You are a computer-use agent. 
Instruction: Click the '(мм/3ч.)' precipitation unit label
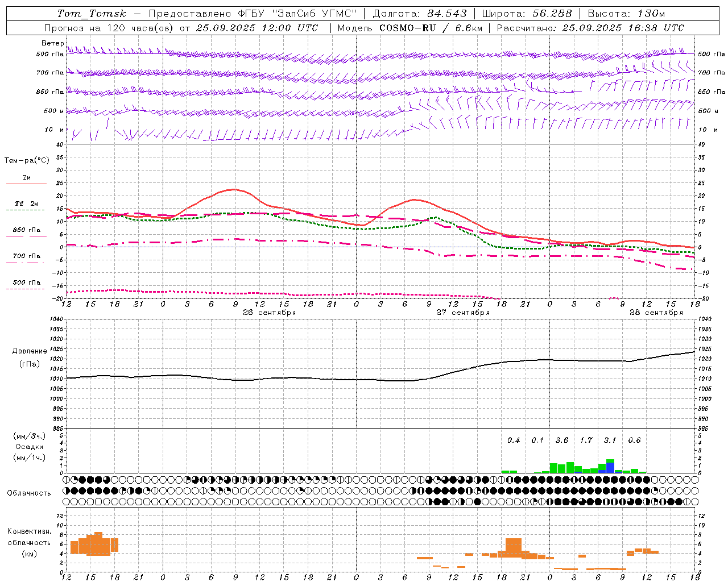(30, 436)
